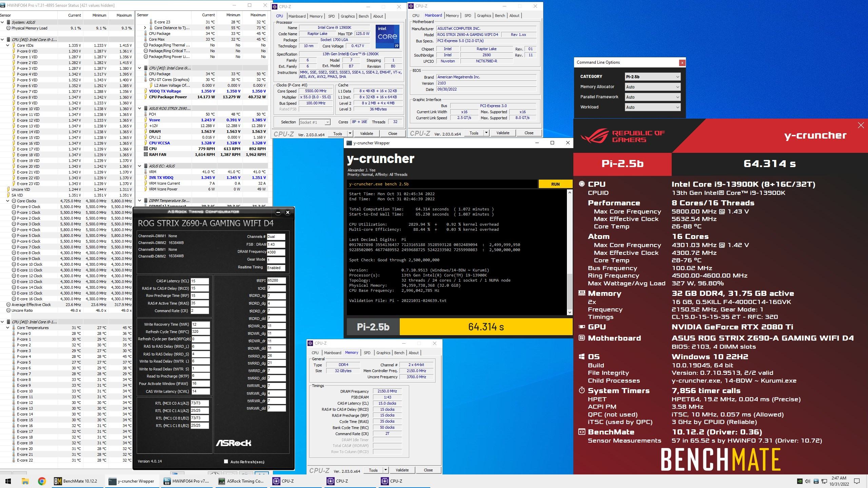Launch Chrome from the taskbar

(x=42, y=481)
